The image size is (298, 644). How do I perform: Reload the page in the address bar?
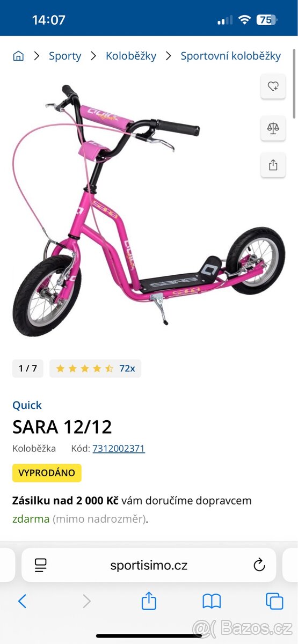tap(259, 565)
